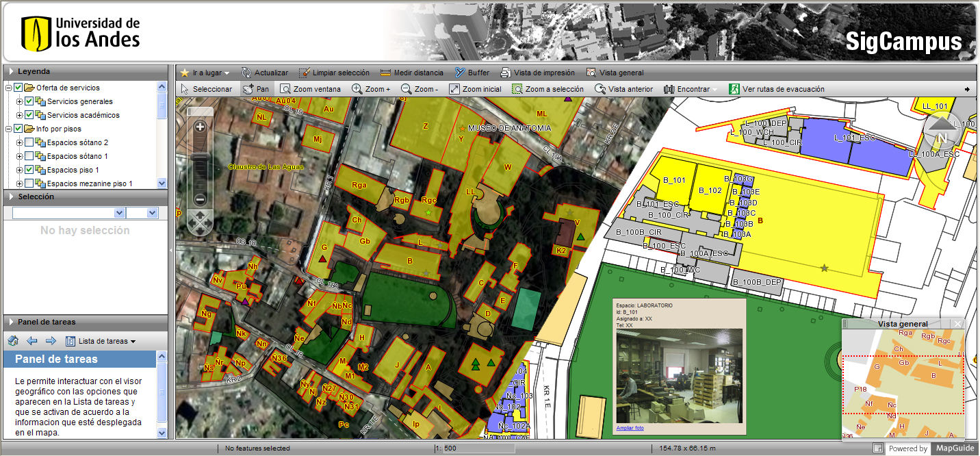Image resolution: width=980 pixels, height=456 pixels.
Task: Uncheck Servicios académicos layer
Action: (x=29, y=115)
